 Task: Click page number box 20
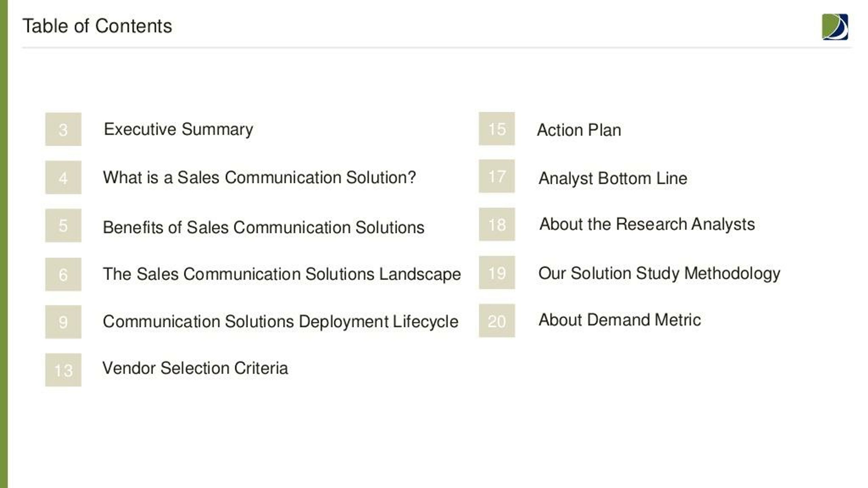[497, 320]
